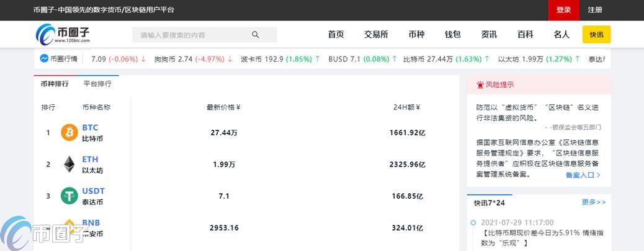The height and width of the screenshot is (251, 644).
Task: Switch to 平台排行 tab
Action: [97, 84]
